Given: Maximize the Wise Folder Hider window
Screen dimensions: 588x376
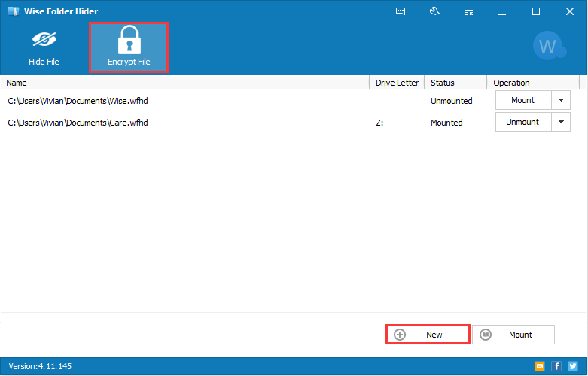Looking at the screenshot, I should click(x=536, y=11).
